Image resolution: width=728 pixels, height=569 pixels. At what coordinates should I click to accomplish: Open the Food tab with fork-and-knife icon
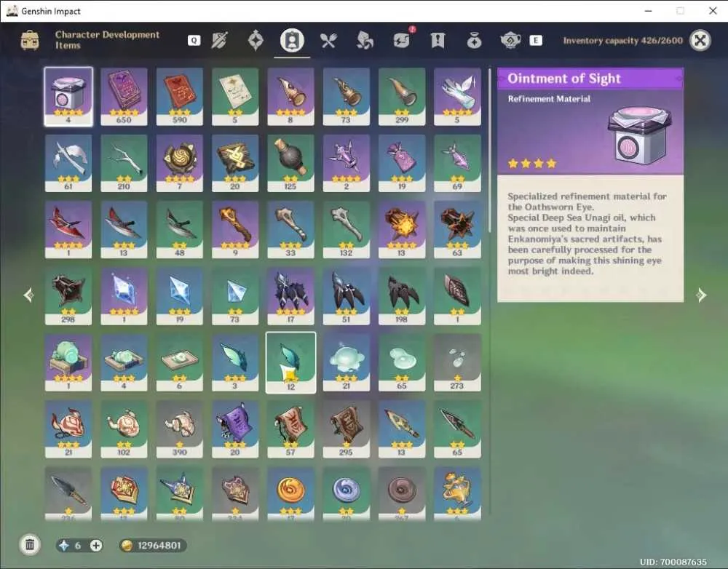click(328, 41)
